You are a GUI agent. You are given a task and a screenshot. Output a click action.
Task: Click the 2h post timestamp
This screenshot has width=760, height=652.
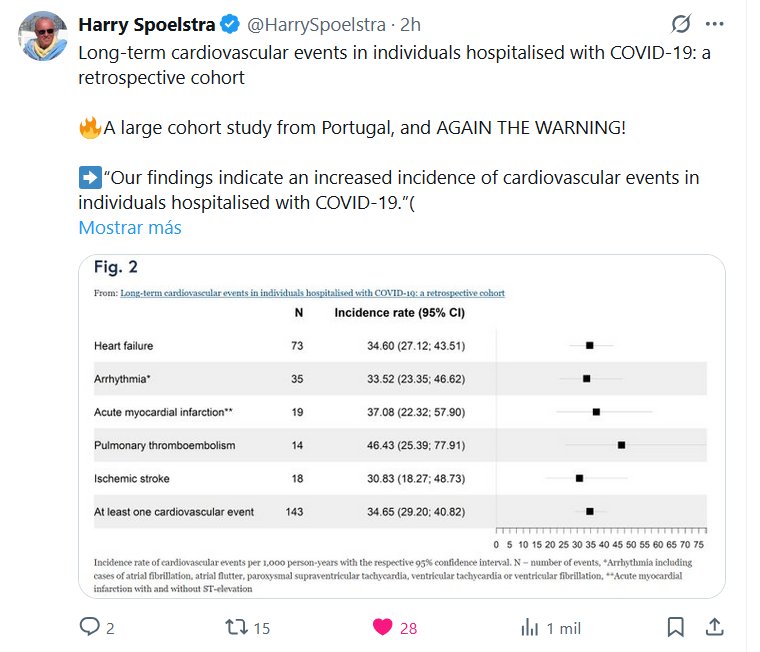click(x=410, y=24)
